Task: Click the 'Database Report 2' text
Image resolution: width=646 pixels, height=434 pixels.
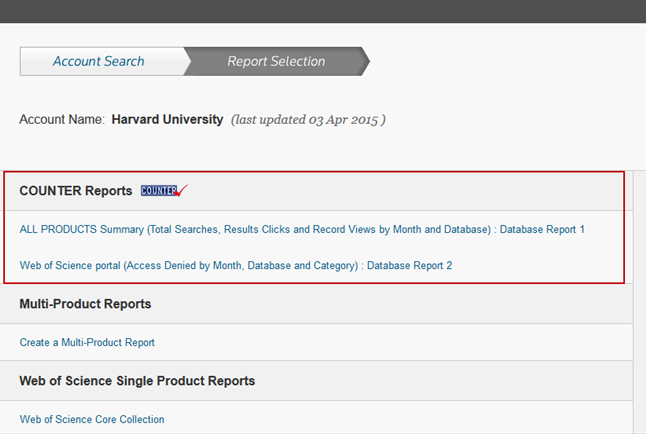Action: pos(409,265)
